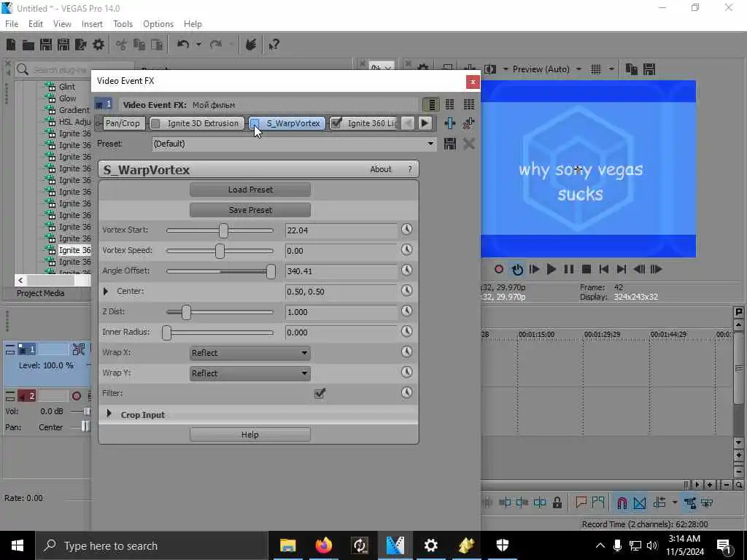The width and height of the screenshot is (747, 560).
Task: Switch to the Project Media tab
Action: pos(41,293)
